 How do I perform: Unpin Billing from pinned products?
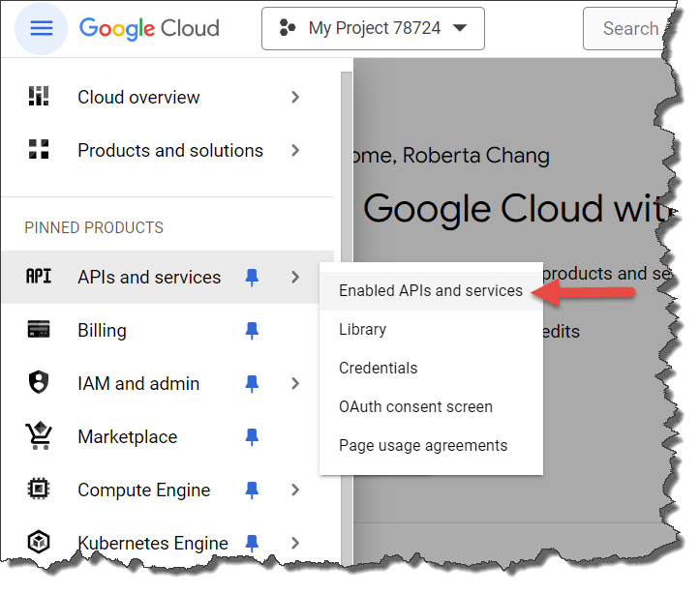(252, 331)
